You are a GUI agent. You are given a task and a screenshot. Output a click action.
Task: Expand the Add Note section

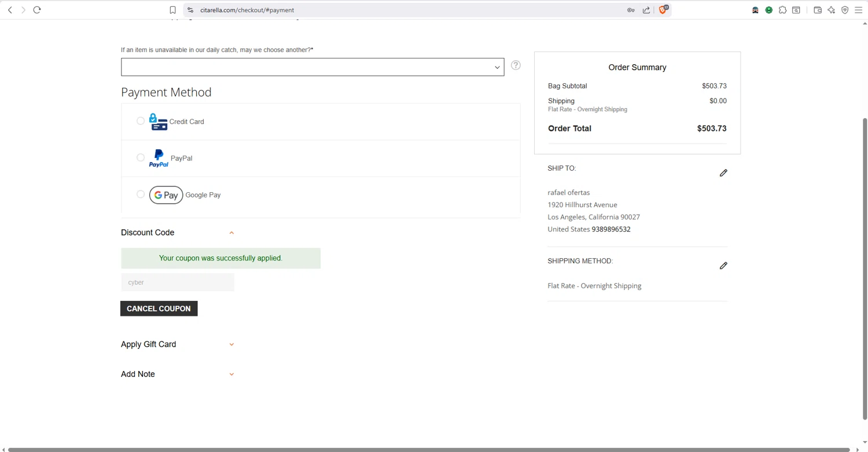pyautogui.click(x=231, y=374)
